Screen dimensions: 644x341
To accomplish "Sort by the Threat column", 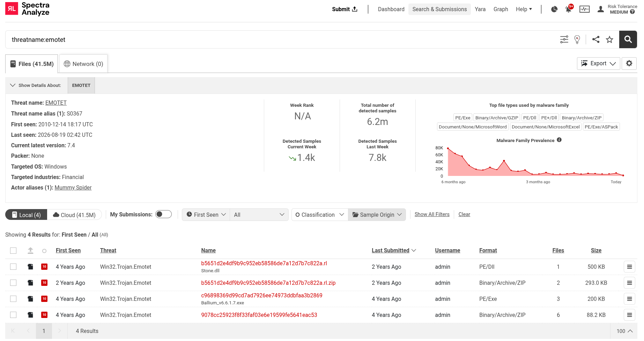I will coord(108,250).
